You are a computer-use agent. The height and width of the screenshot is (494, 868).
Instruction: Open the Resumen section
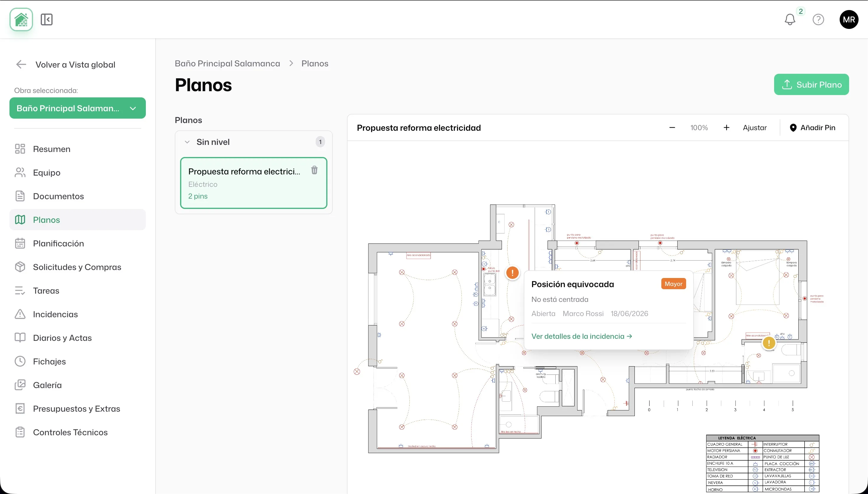click(77, 149)
